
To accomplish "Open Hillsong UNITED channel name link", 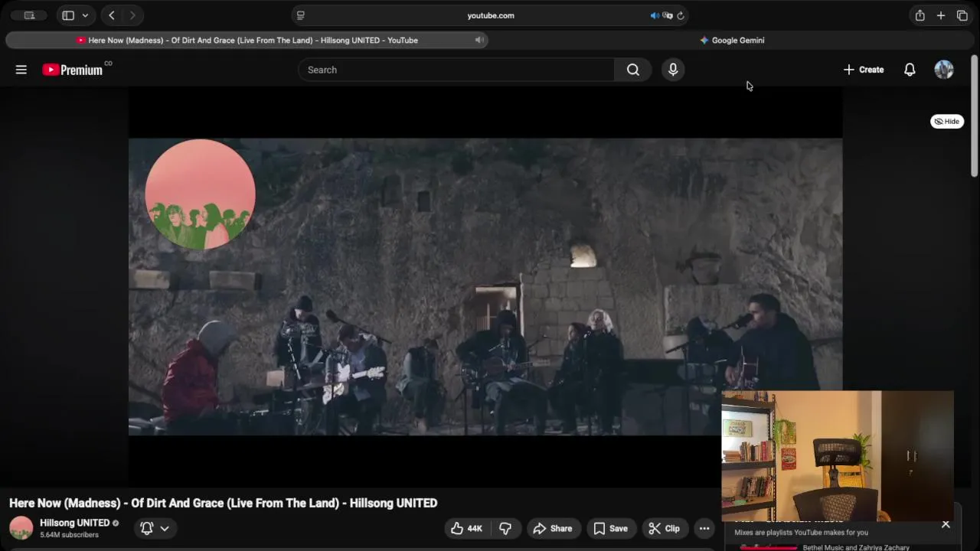I will pyautogui.click(x=74, y=523).
